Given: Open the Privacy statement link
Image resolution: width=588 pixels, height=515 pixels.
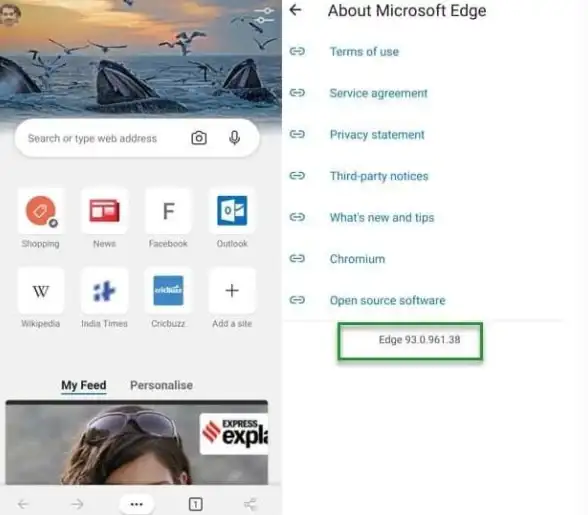Looking at the screenshot, I should (377, 134).
